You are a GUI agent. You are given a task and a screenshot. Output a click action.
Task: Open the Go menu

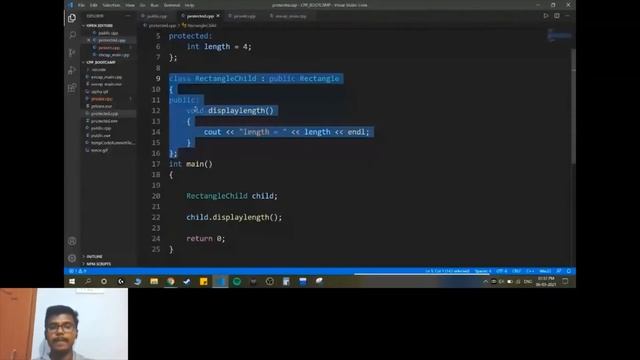[142, 5]
